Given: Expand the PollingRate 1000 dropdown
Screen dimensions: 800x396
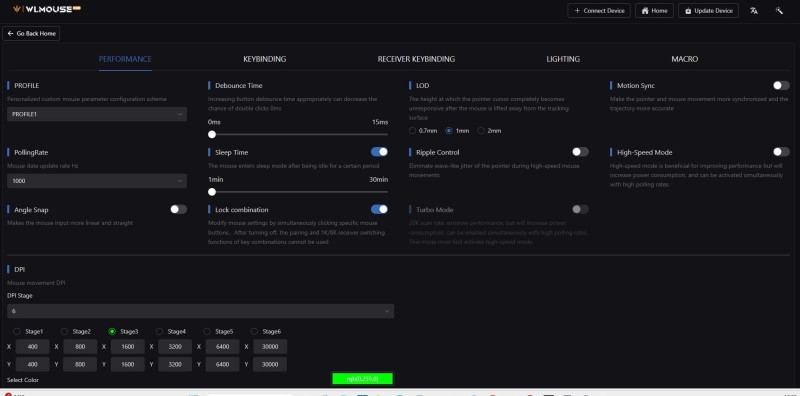Looking at the screenshot, I should coord(97,181).
